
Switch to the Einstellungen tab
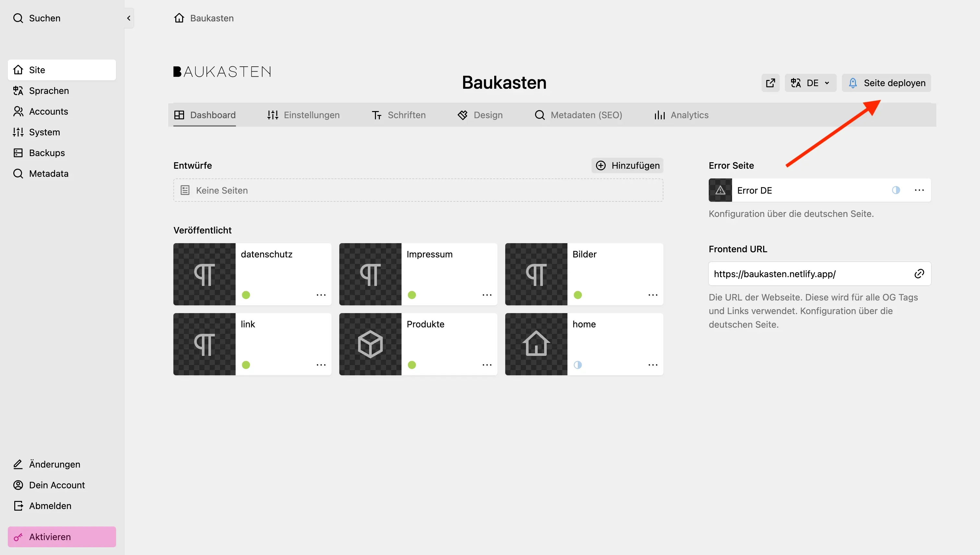point(303,115)
